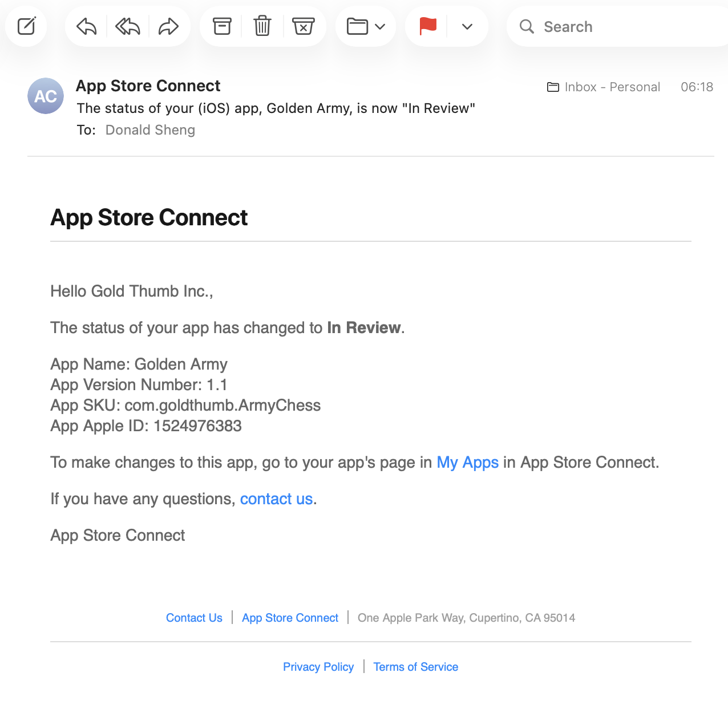Click App SKU com.goldthumb.ArmyChess text
The image size is (728, 705).
pyautogui.click(x=185, y=406)
